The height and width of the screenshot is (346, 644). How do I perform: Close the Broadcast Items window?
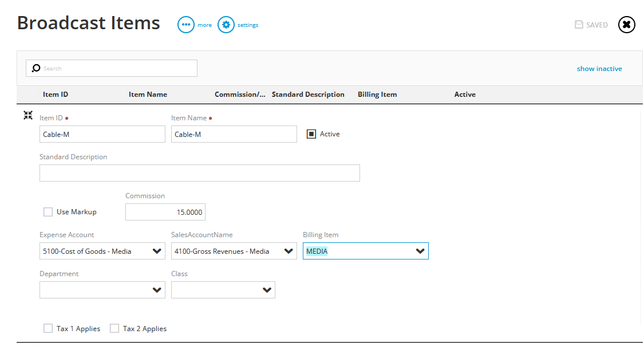(x=626, y=25)
